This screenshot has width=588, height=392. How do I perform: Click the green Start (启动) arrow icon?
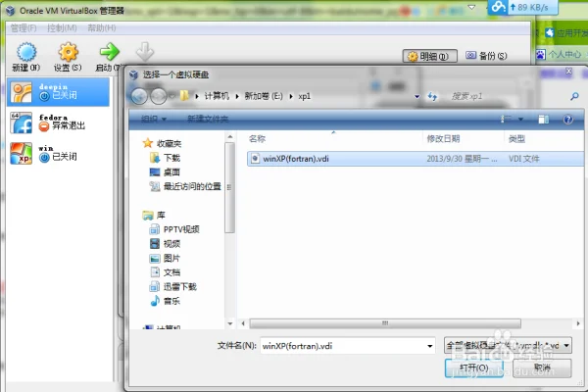(109, 52)
